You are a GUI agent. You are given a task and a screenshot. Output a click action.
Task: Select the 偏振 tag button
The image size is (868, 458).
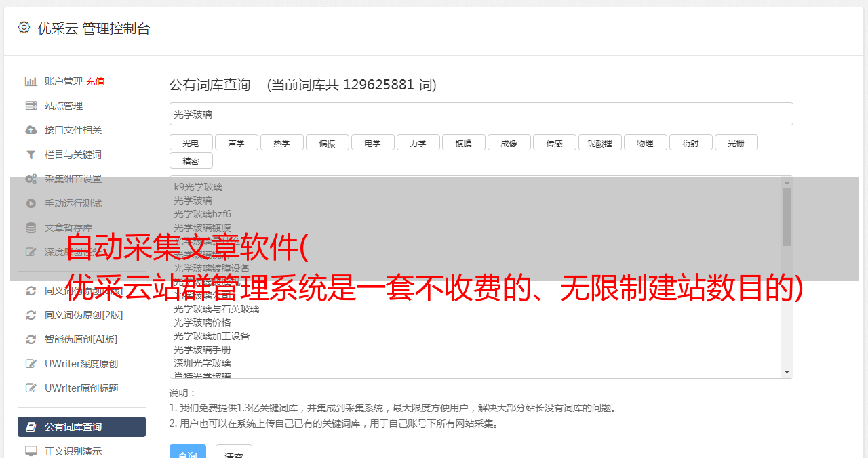coord(328,142)
